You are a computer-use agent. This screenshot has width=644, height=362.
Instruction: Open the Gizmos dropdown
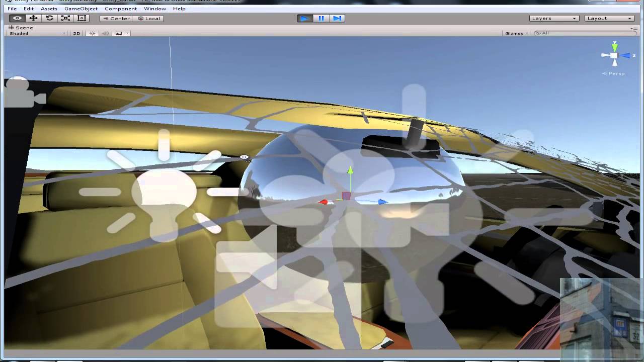(x=517, y=33)
